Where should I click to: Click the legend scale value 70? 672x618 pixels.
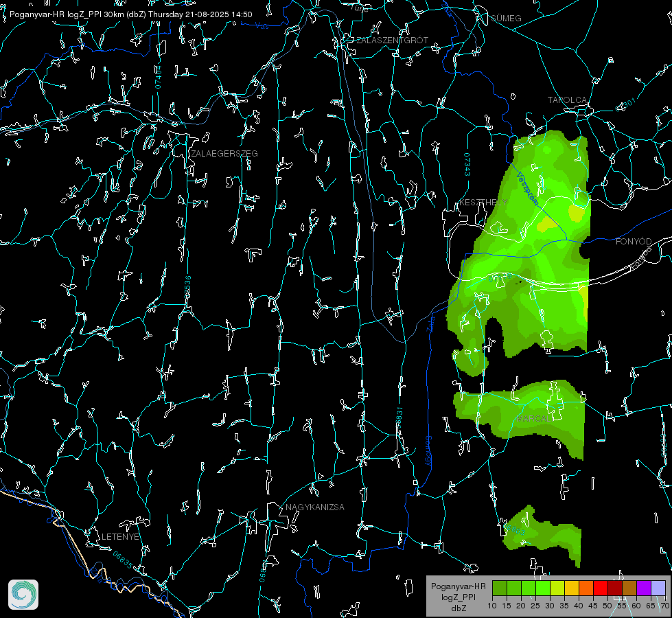tap(665, 606)
